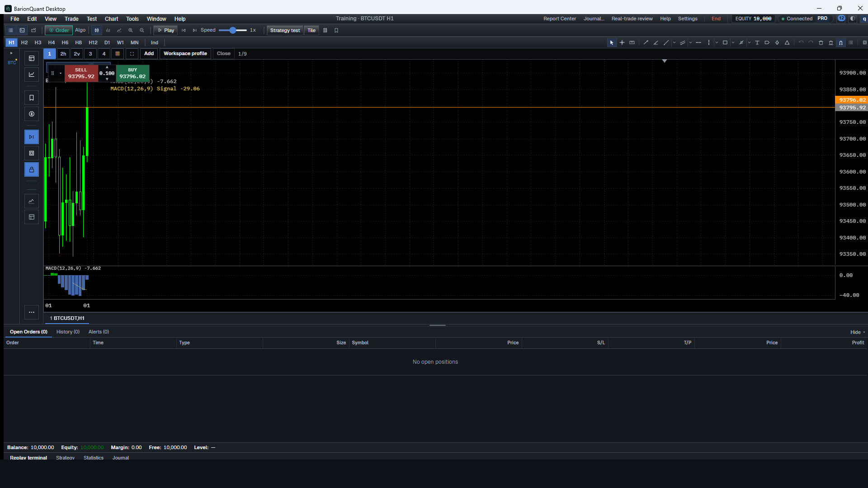The image size is (868, 488).
Task: Open the Chart menu
Action: pyautogui.click(x=111, y=19)
